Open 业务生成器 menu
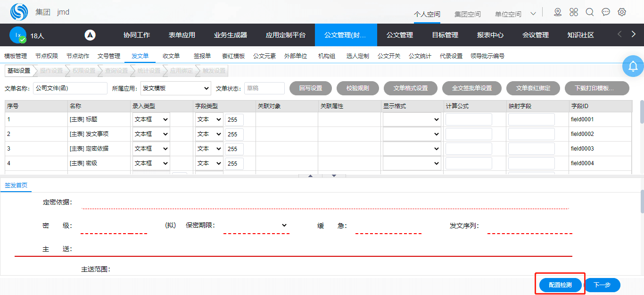644x295 pixels. point(231,35)
